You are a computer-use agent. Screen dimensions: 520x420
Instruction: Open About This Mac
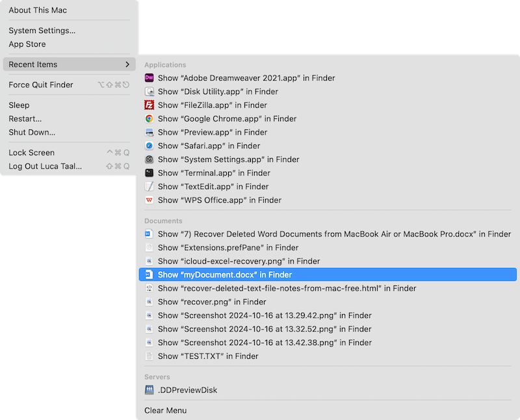click(37, 10)
